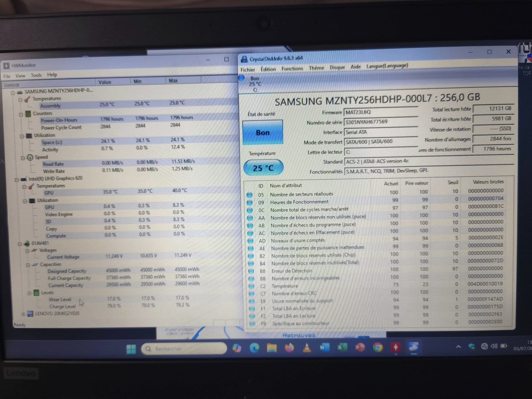
Task: Open the HWMonitor View menu
Action: [20, 76]
